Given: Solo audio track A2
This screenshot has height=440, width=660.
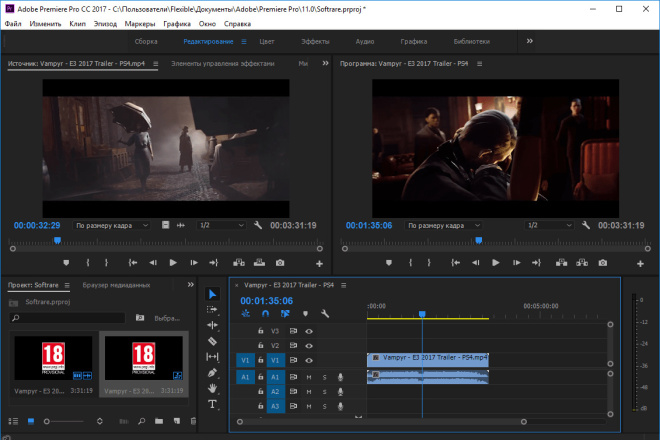Looking at the screenshot, I should click(x=325, y=392).
